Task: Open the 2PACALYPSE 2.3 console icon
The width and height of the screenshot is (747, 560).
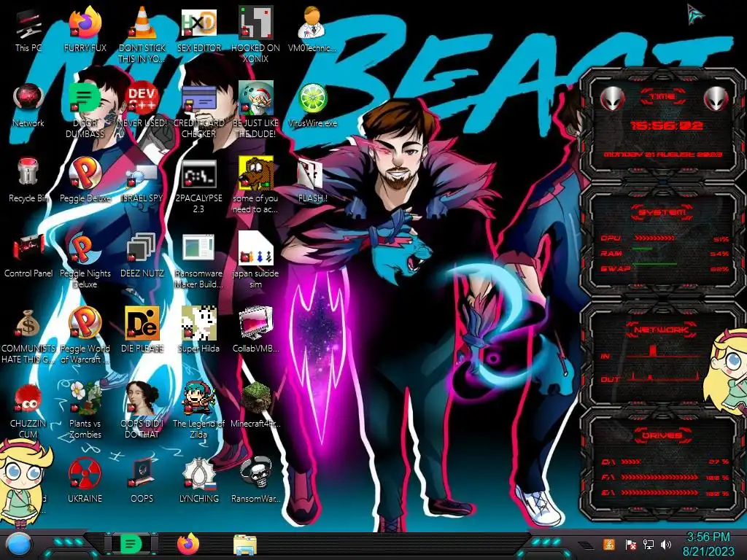Action: click(x=198, y=187)
